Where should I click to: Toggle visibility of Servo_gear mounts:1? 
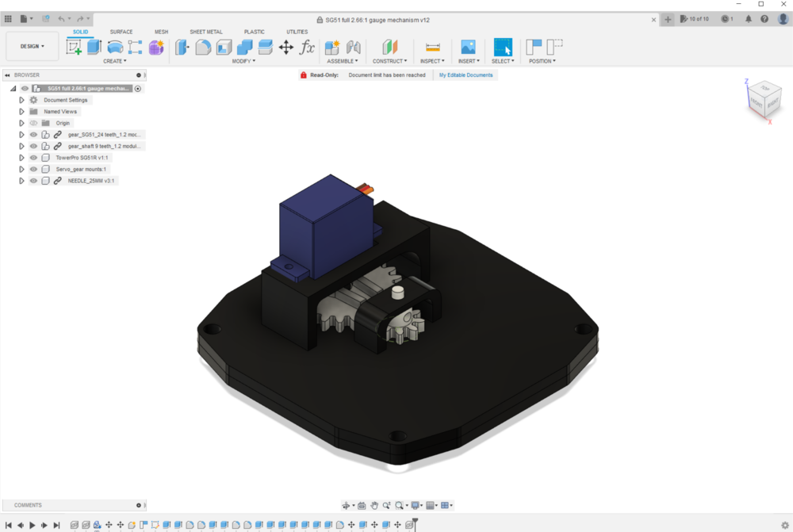(x=33, y=169)
